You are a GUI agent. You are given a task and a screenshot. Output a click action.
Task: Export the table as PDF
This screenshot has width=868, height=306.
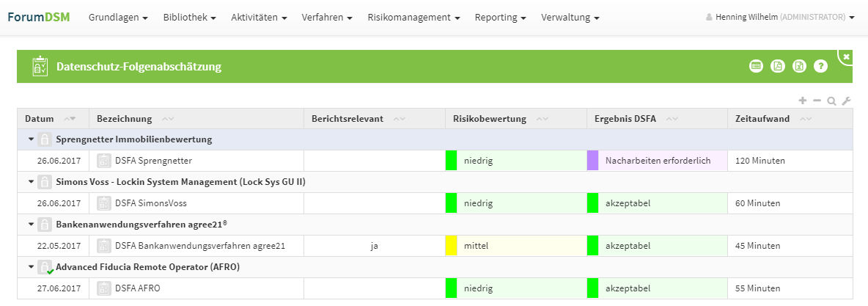coord(778,67)
